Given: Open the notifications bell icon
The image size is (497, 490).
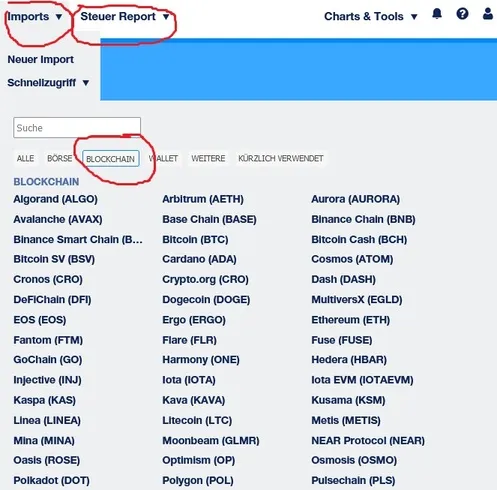Looking at the screenshot, I should (x=437, y=14).
